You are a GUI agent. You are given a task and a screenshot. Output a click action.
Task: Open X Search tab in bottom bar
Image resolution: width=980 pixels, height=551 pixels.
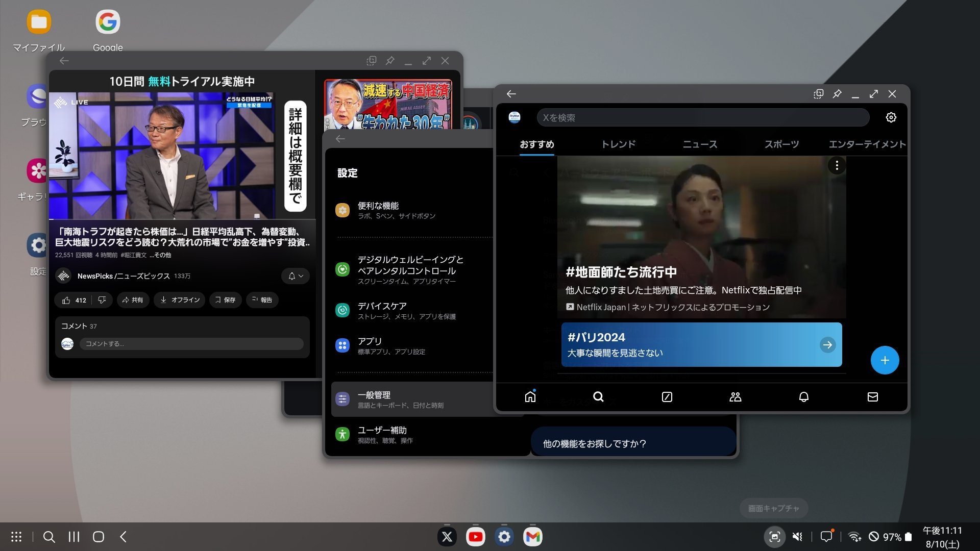coord(599,396)
